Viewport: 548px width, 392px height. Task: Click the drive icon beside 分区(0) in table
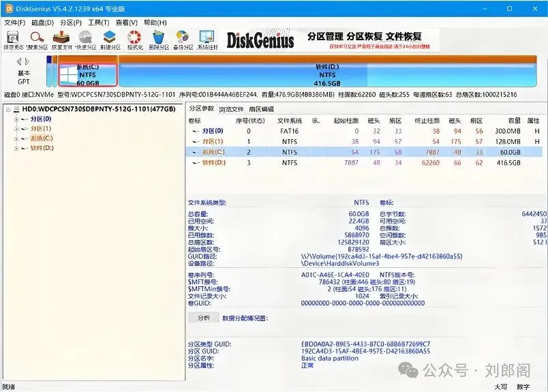196,131
